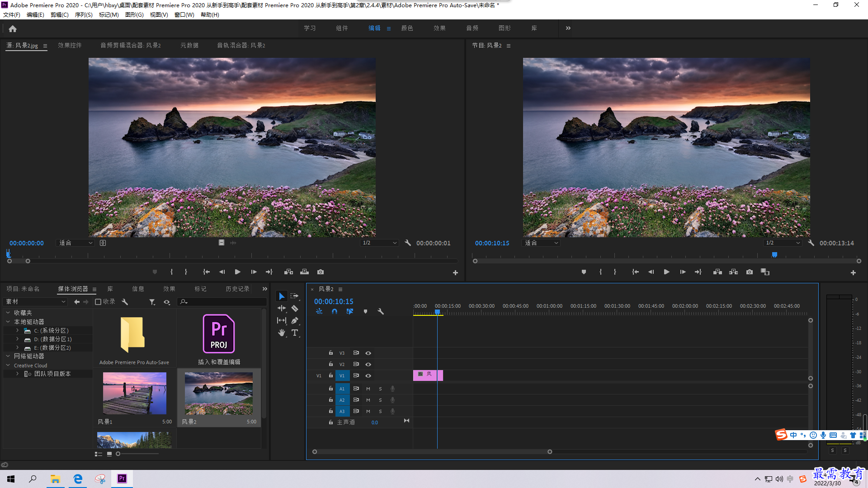Open the 项目: 未命名 tab

click(x=23, y=289)
